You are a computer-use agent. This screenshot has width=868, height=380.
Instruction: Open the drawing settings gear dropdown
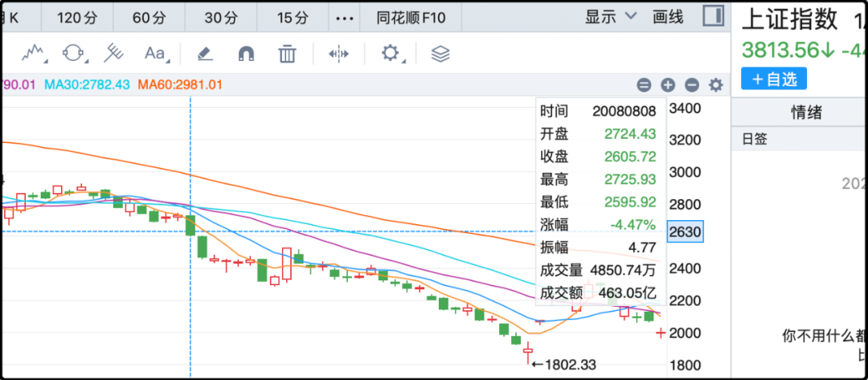393,54
